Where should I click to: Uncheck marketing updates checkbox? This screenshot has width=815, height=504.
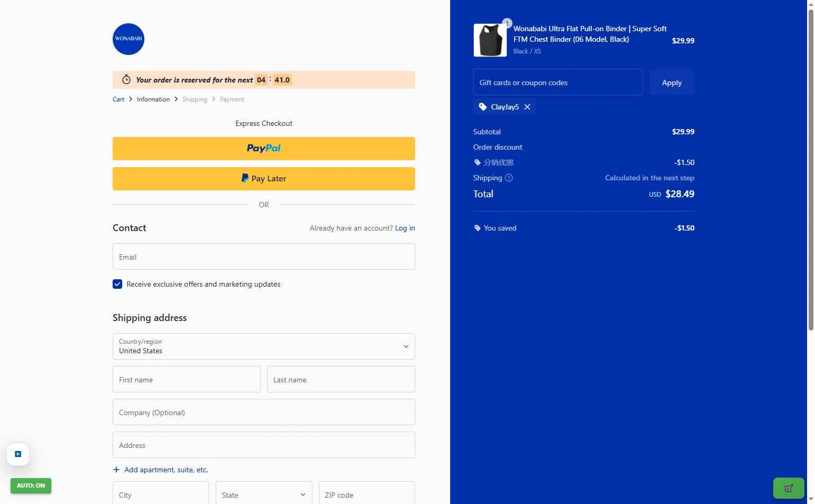pyautogui.click(x=117, y=284)
